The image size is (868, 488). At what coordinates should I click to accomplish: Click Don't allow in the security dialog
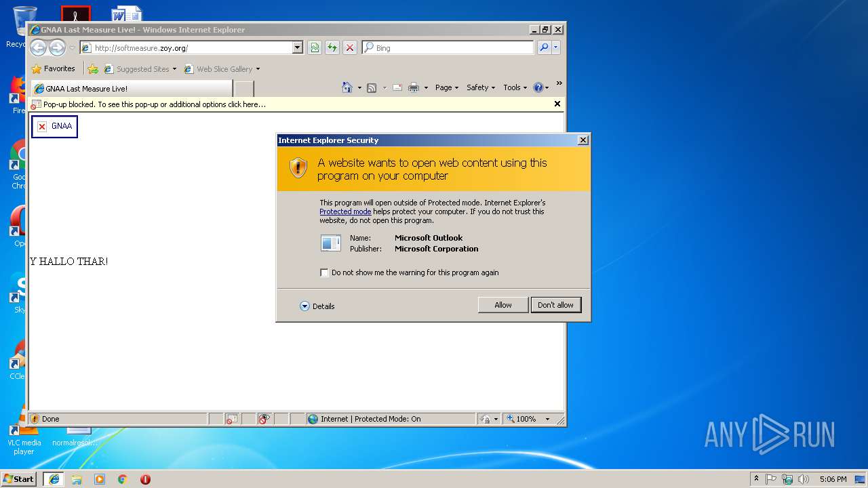[x=555, y=305]
